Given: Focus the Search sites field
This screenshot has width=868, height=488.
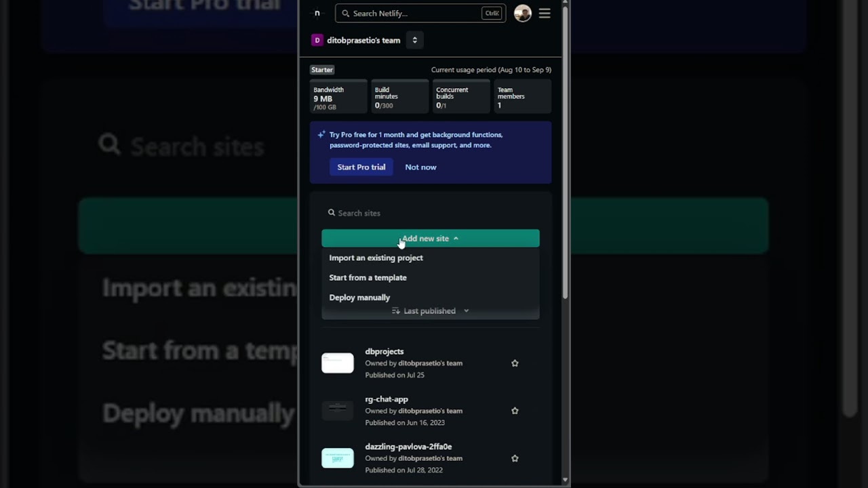Looking at the screenshot, I should point(431,213).
